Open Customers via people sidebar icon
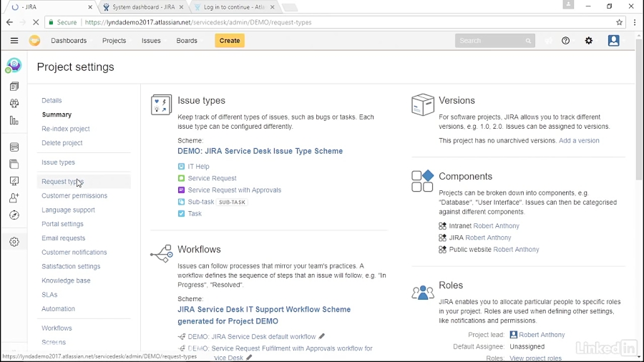Image resolution: width=644 pixels, height=362 pixels. (x=14, y=104)
